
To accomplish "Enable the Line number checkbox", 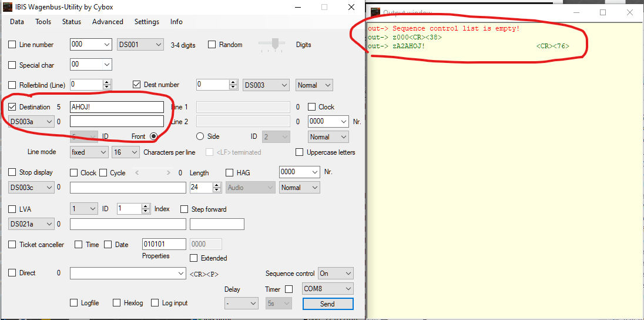I will [12, 45].
